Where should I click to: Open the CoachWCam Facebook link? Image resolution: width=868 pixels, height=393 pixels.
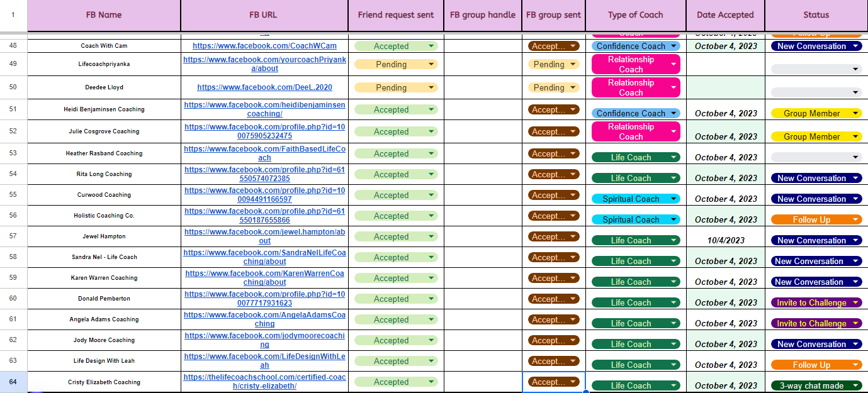pyautogui.click(x=264, y=46)
